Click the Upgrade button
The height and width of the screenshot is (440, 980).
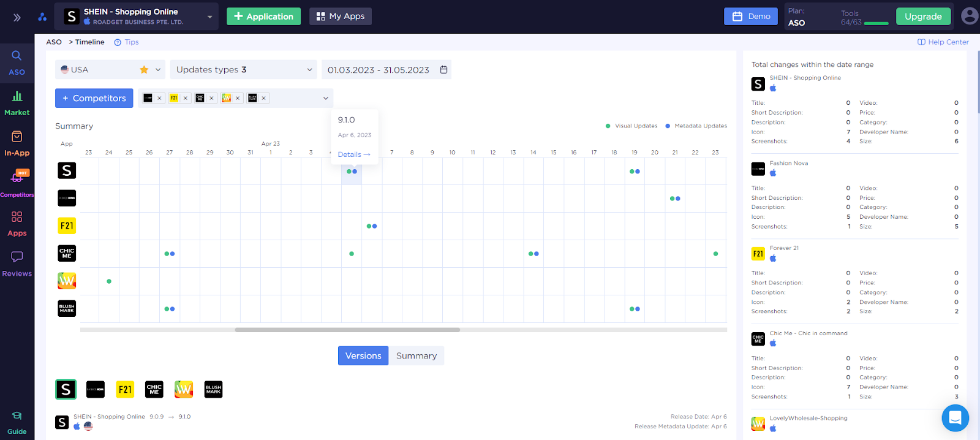coord(923,17)
